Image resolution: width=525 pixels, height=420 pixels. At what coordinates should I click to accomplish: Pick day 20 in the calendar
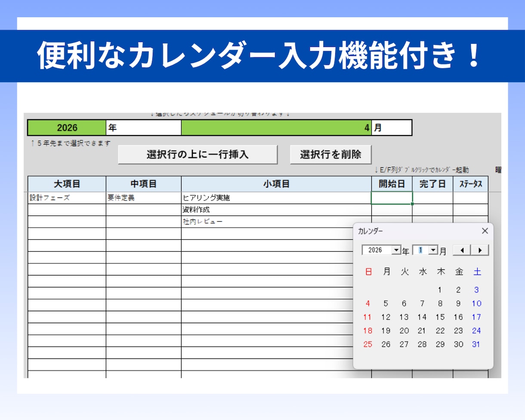point(404,331)
